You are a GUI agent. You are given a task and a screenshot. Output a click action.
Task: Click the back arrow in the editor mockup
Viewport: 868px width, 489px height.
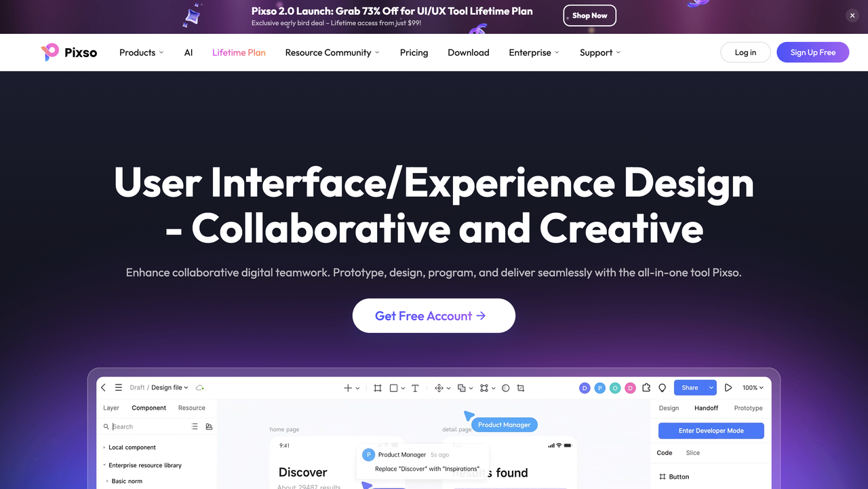coord(103,388)
